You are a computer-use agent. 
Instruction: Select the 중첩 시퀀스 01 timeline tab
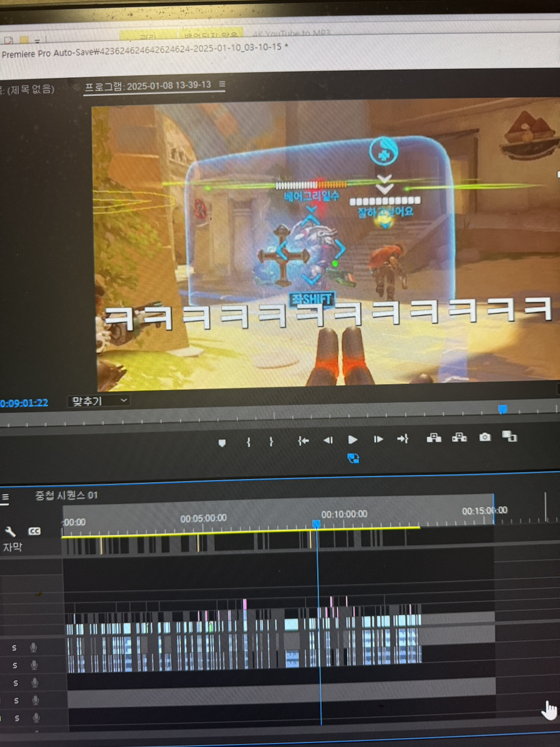pos(66,495)
